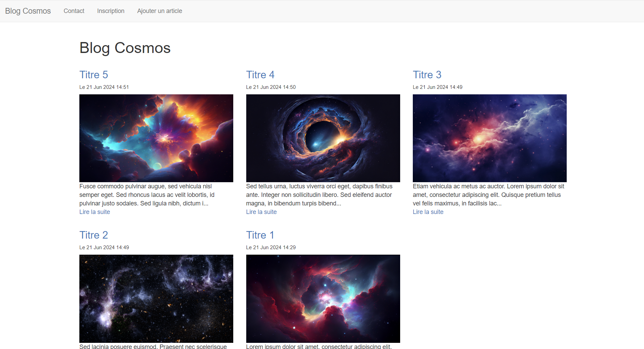
Task: Click the black hole image of Titre 4
Action: (x=323, y=138)
